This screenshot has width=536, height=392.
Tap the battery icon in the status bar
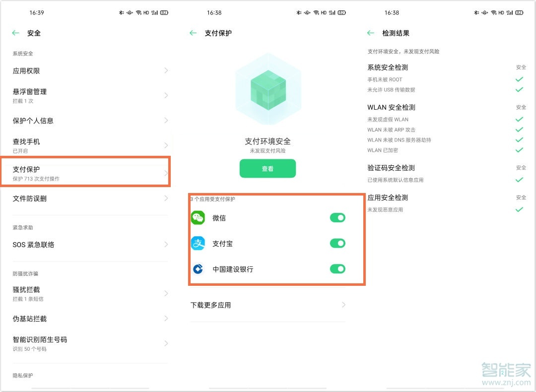164,12
